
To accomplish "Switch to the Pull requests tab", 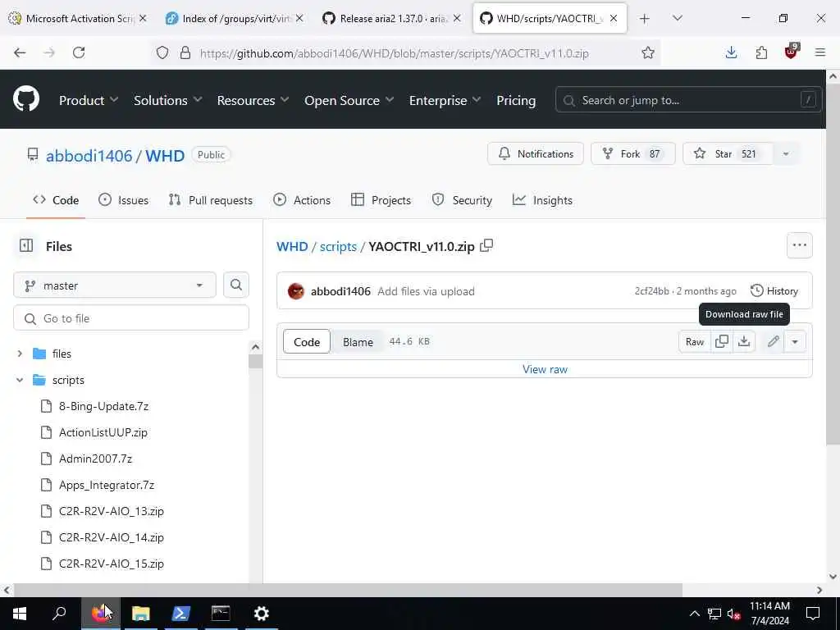I will (x=210, y=200).
